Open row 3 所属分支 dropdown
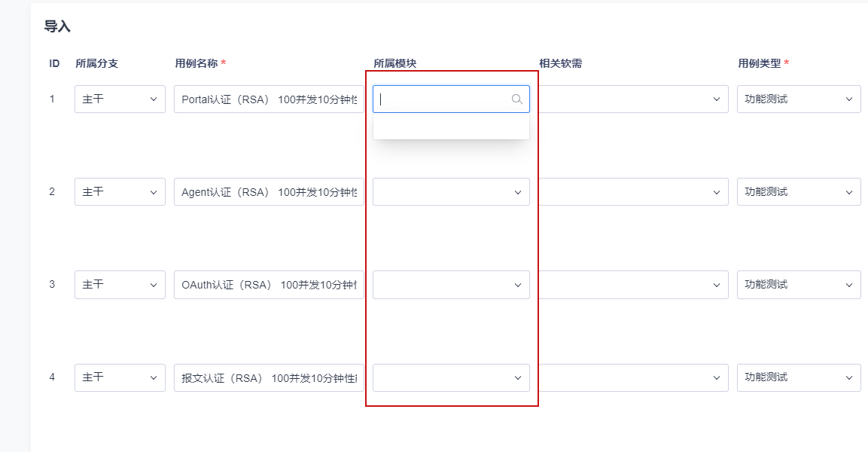 coord(120,285)
